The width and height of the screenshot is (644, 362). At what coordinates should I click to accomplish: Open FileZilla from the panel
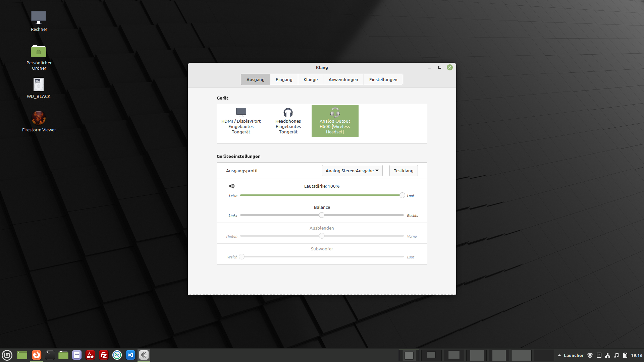click(x=104, y=355)
